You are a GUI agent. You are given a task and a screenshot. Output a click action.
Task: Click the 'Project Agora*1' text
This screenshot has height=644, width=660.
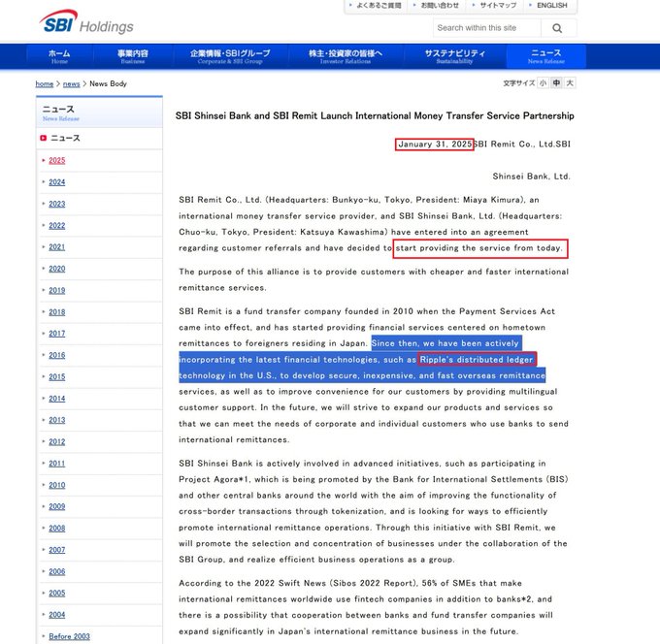pyautogui.click(x=214, y=479)
